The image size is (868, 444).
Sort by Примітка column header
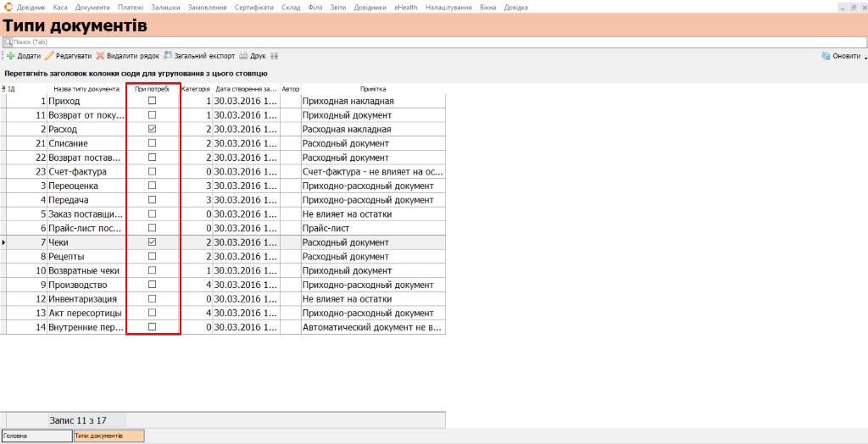click(373, 89)
